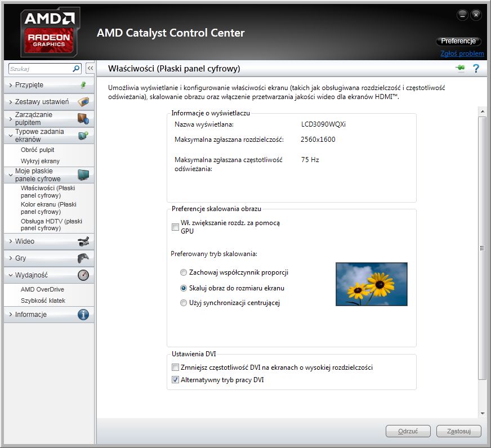Click the green pin icon beside Przypięte
Viewport: 491px width, 448px height.
coord(83,85)
